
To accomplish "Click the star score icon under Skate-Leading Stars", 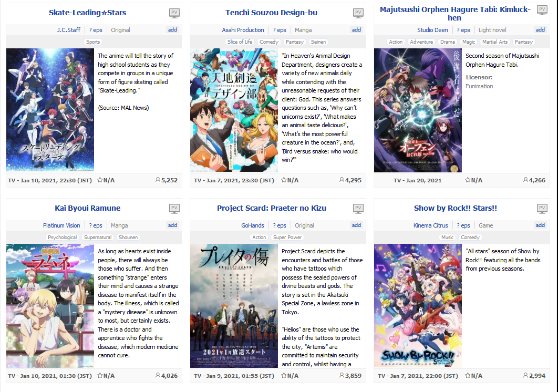I will tap(100, 180).
